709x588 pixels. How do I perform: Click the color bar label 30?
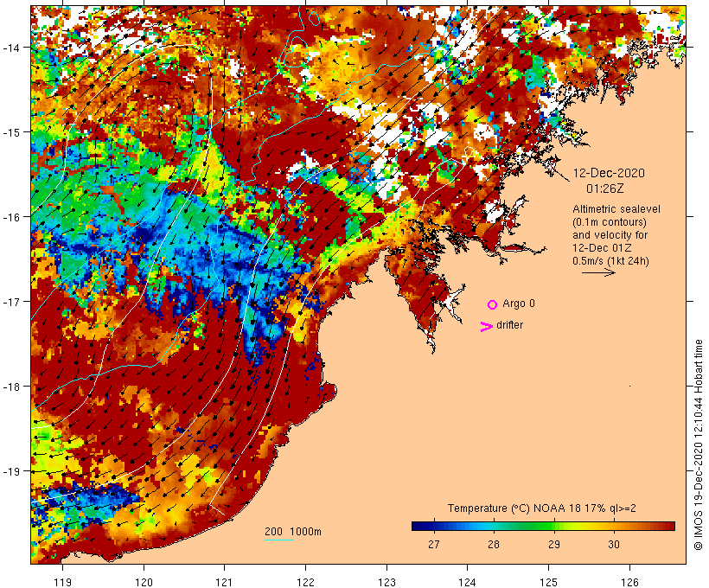click(x=614, y=544)
